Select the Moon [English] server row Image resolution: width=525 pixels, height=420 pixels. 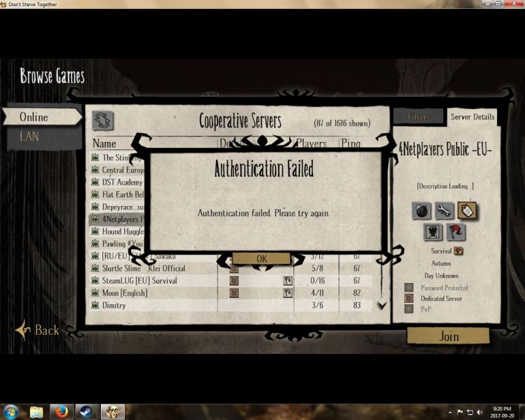[231, 293]
